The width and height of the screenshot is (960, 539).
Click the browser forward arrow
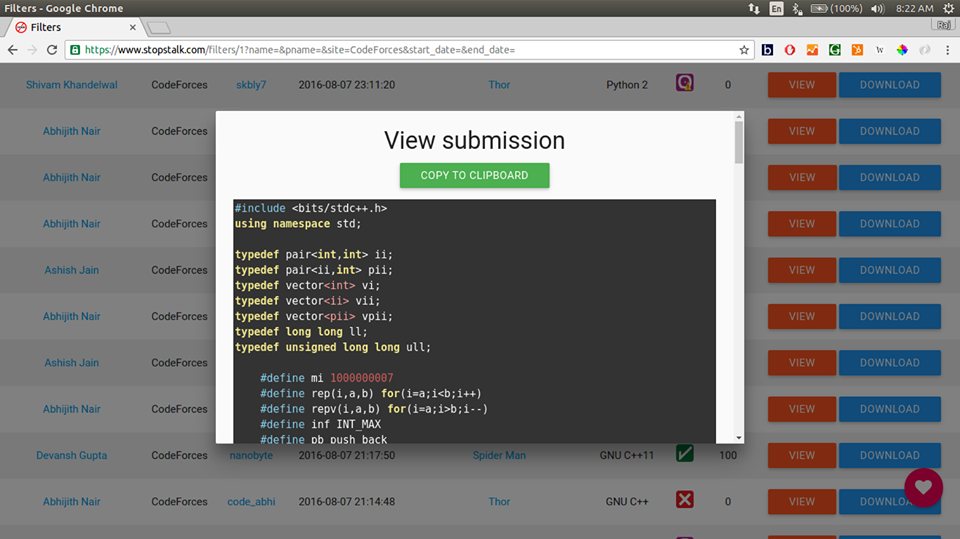[x=32, y=50]
